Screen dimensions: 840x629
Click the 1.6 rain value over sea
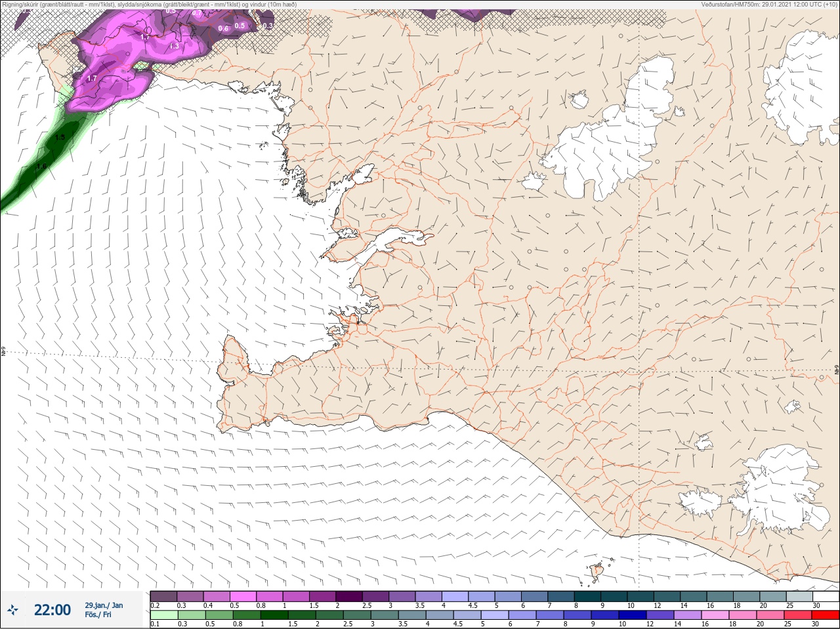pos(41,166)
